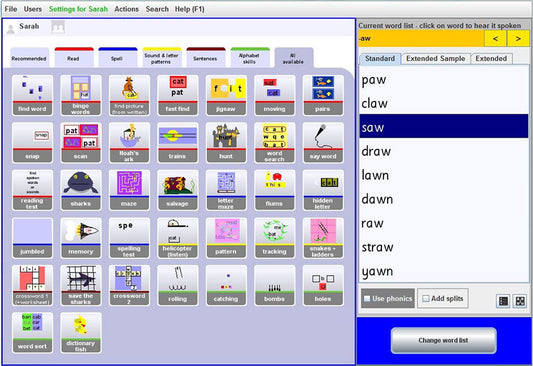Switch to the Sentences tab

206,58
